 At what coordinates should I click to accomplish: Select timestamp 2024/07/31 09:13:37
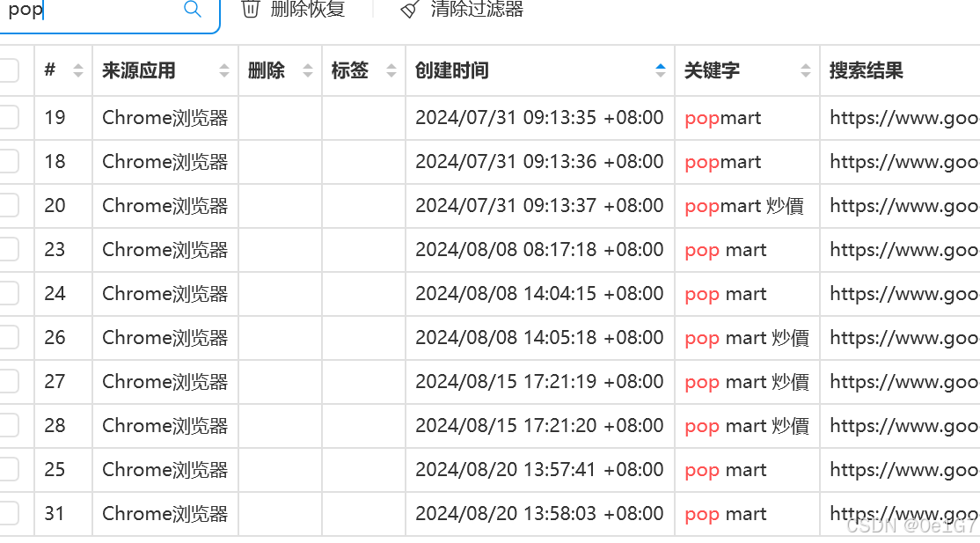click(x=538, y=205)
